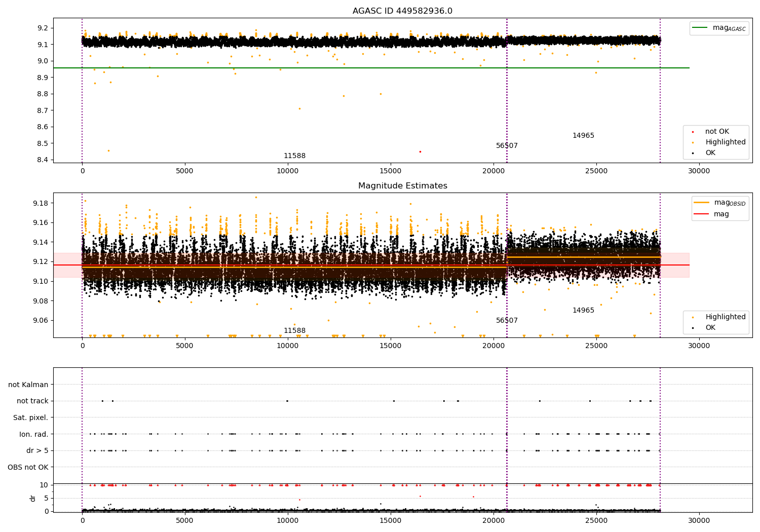Click the 8.5 y-axis tick label
Viewport: 760px width, 532px height.
point(44,143)
